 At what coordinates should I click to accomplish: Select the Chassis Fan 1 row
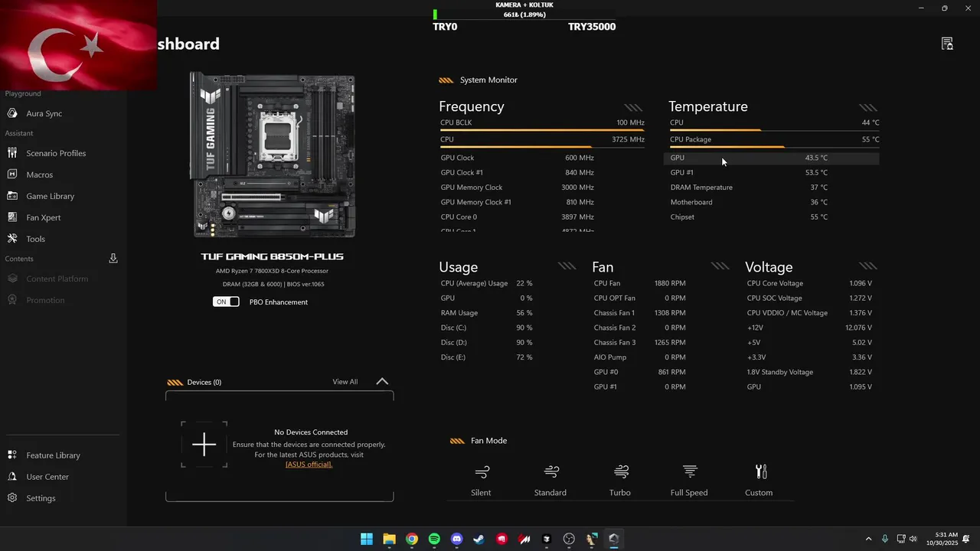(640, 313)
